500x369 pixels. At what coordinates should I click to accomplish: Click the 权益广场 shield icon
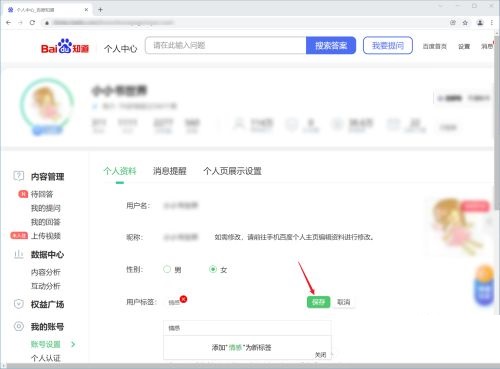pos(19,304)
